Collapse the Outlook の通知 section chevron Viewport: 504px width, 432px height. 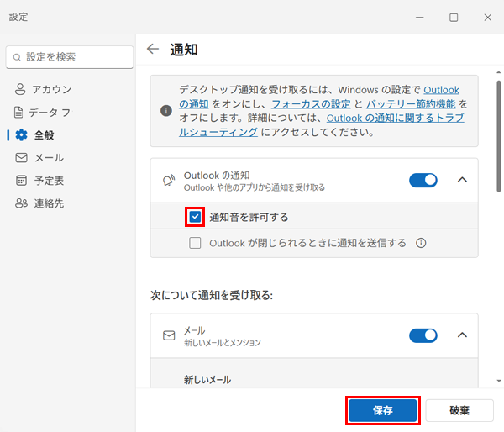pos(462,180)
